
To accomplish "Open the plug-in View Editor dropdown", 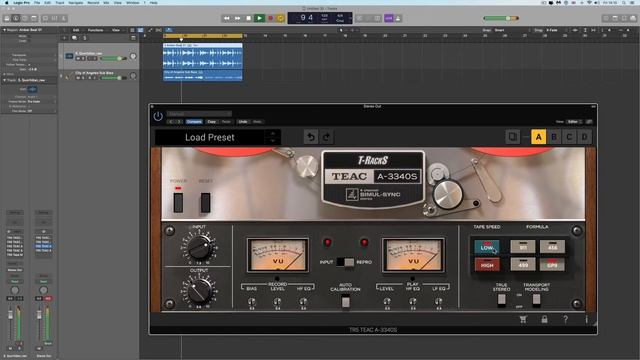I will [574, 122].
